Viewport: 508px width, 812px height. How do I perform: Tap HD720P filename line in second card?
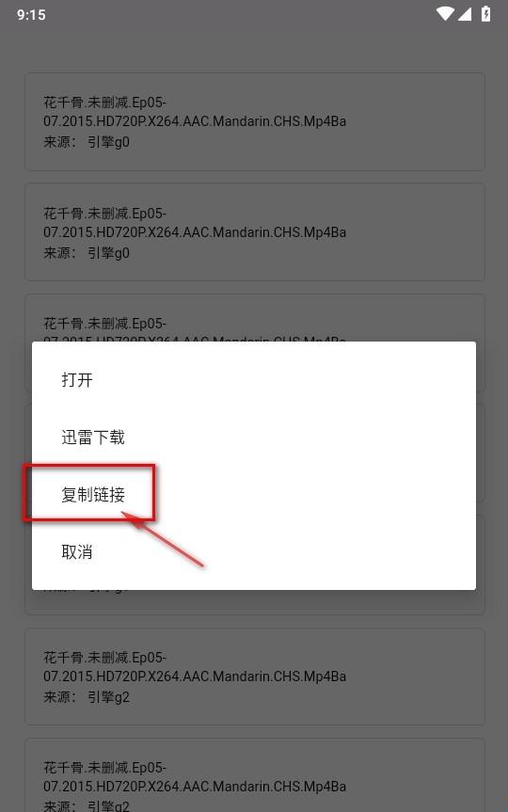(195, 232)
